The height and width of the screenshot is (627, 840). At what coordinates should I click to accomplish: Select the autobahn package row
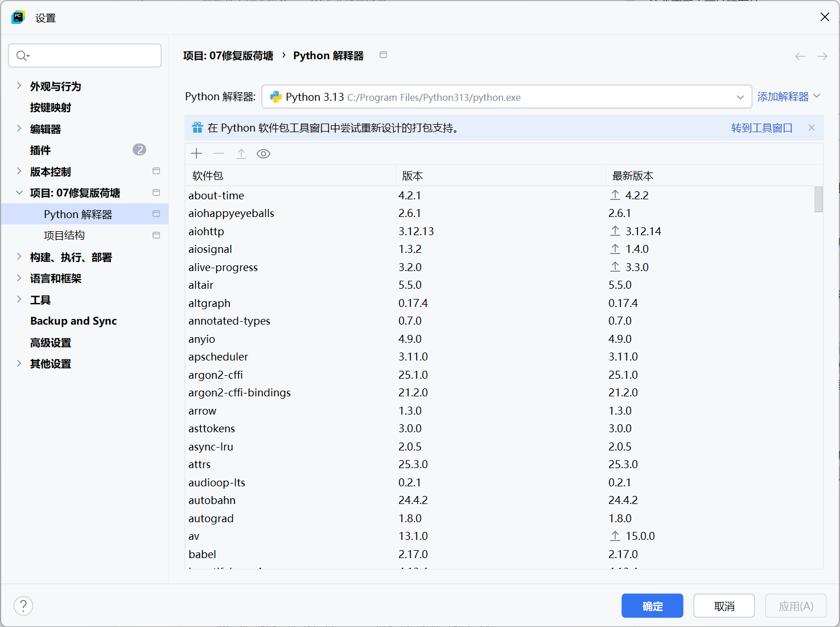point(500,500)
